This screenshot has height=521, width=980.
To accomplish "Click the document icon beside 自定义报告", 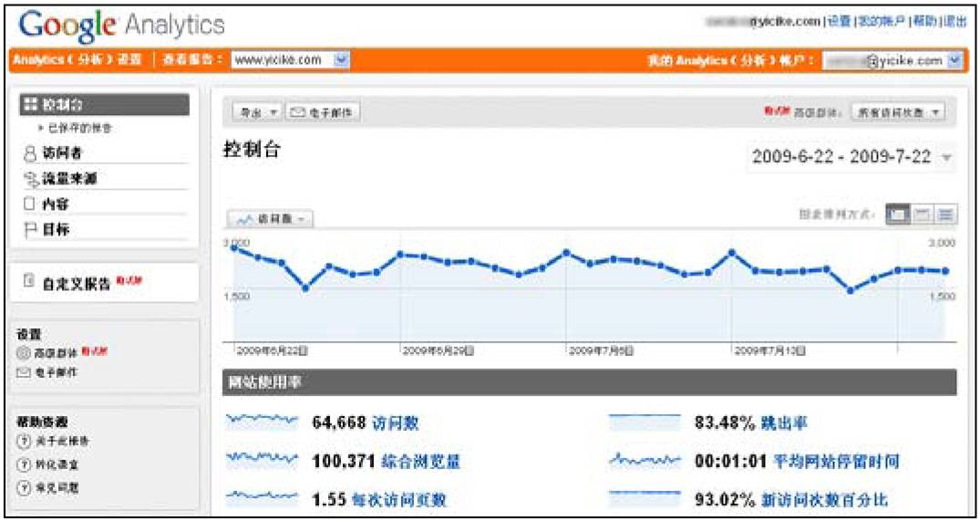I will click(x=29, y=281).
